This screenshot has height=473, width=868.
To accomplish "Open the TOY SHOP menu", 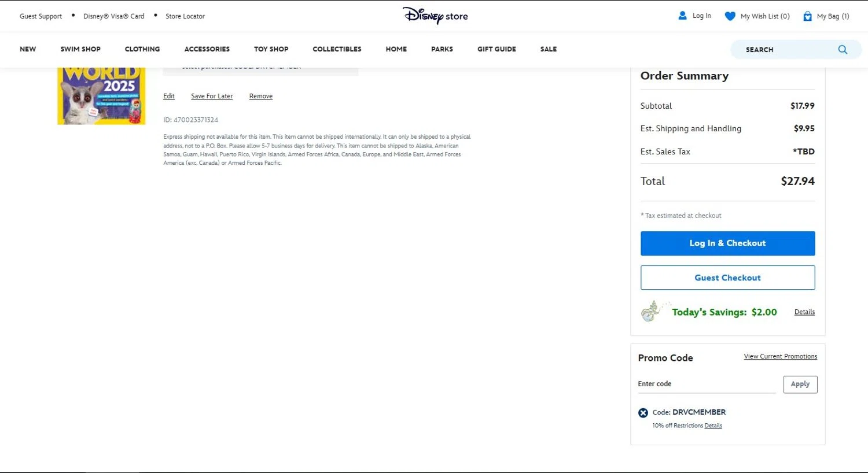I will click(271, 49).
